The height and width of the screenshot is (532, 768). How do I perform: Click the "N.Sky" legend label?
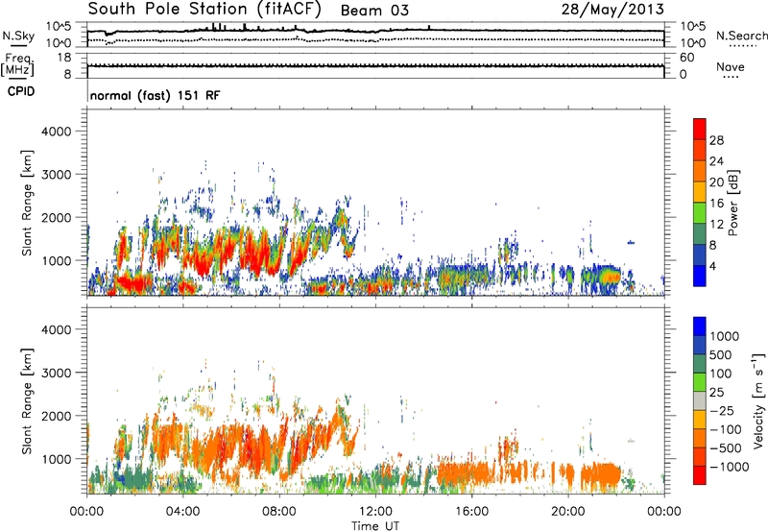(x=18, y=36)
